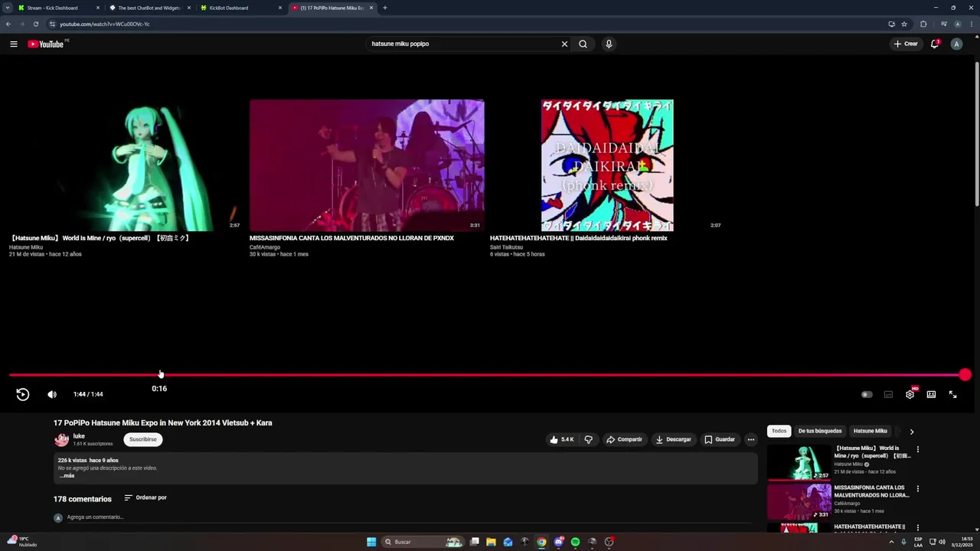Show hidden tray icons with the chevron
Viewport: 980px width, 551px height.
tap(891, 542)
